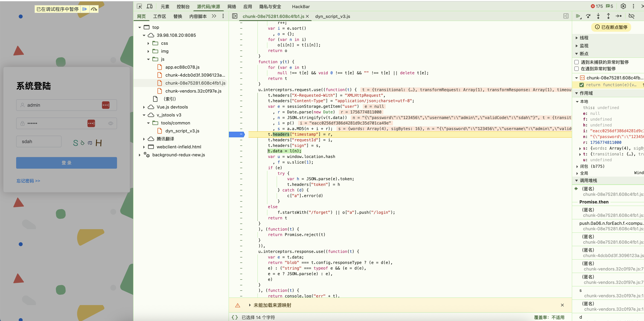Switch to the 网络 panel tab
The image size is (644, 321).
[231, 7]
